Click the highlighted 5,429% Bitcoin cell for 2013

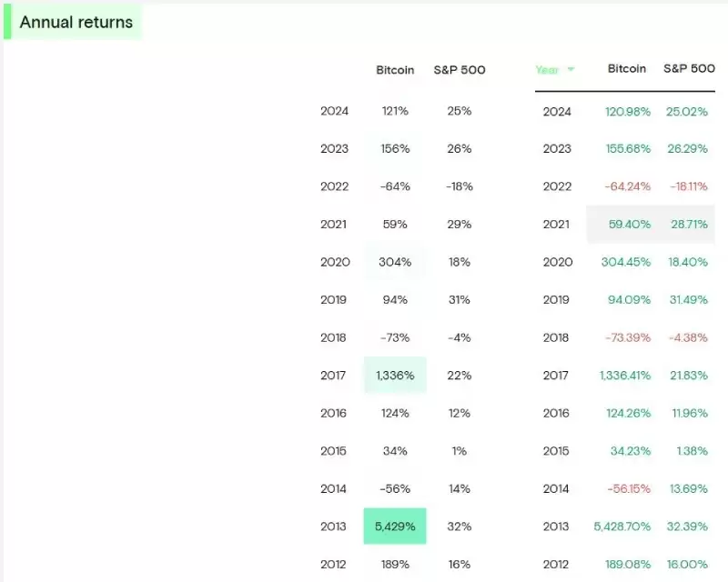394,526
